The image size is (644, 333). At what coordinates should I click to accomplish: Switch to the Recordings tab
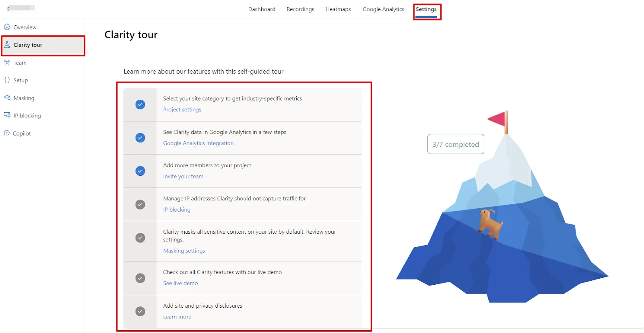point(300,9)
